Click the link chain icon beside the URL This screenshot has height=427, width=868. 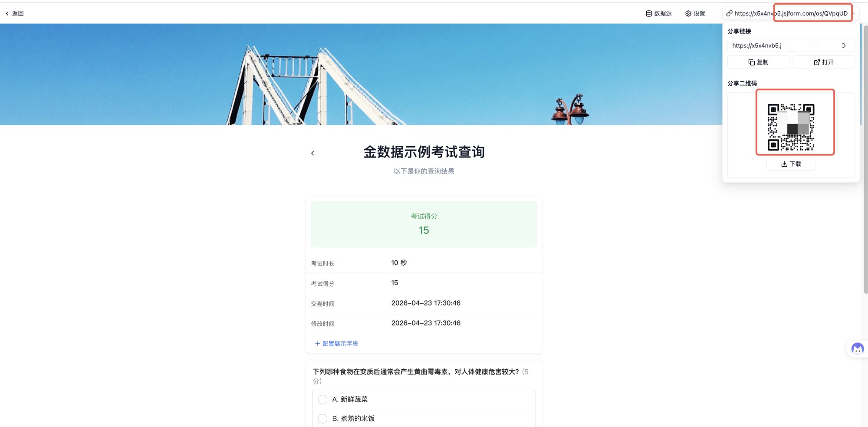click(x=729, y=13)
